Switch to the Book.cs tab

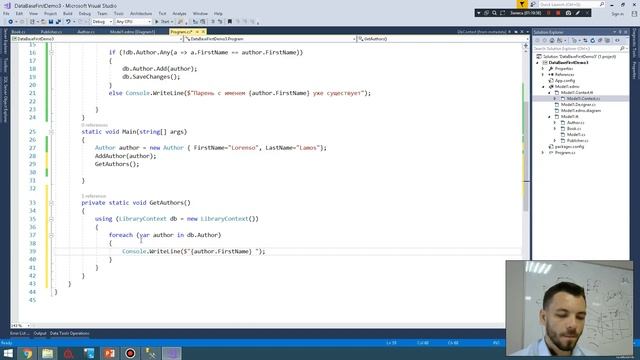pyautogui.click(x=18, y=31)
